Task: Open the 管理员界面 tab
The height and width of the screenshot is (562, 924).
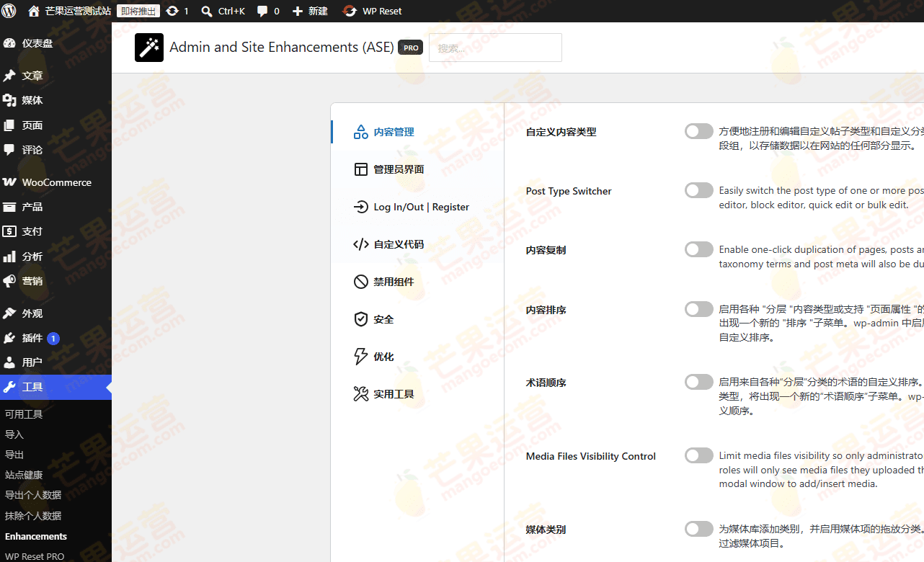Action: tap(418, 169)
